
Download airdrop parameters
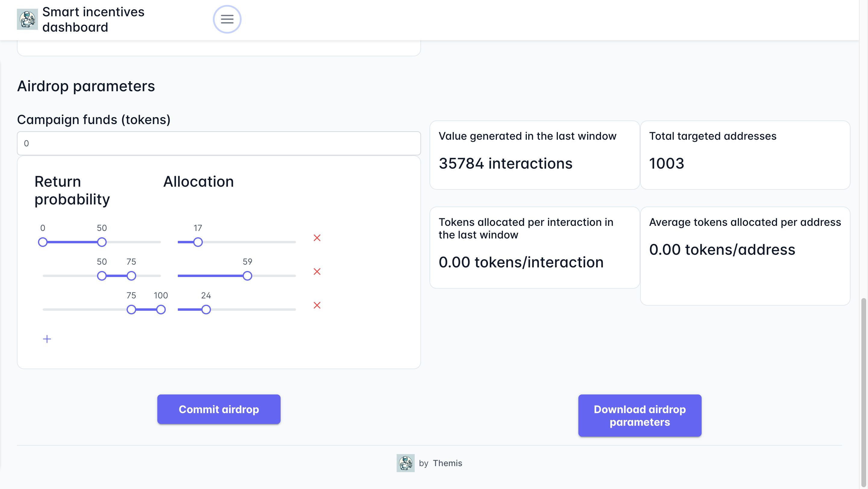(x=640, y=416)
